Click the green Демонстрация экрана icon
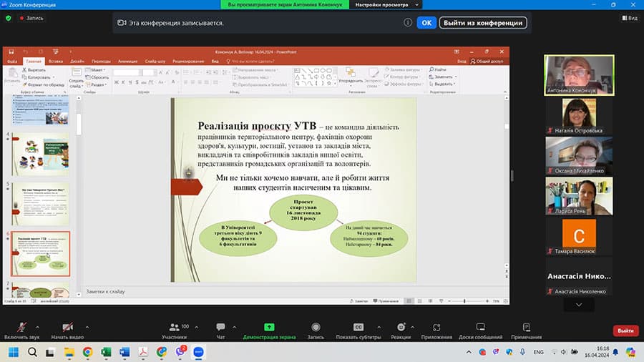The width and height of the screenshot is (644, 362). 270,327
